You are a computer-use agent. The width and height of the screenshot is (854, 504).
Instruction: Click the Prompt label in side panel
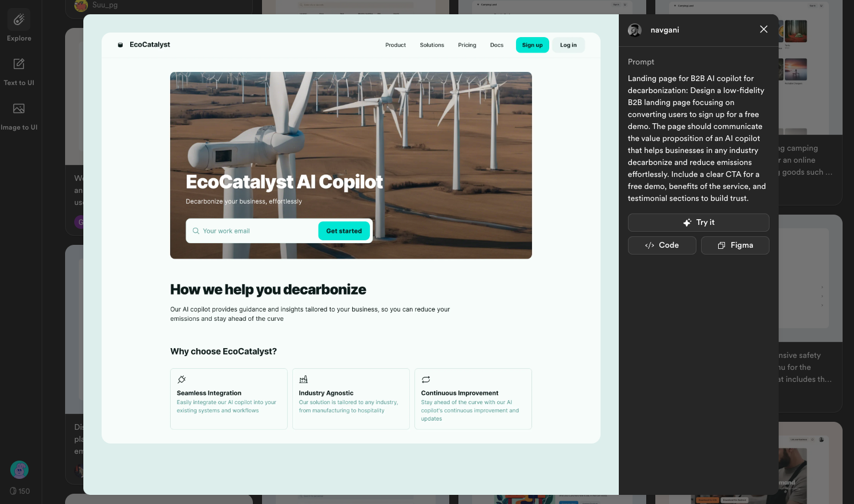click(x=641, y=62)
